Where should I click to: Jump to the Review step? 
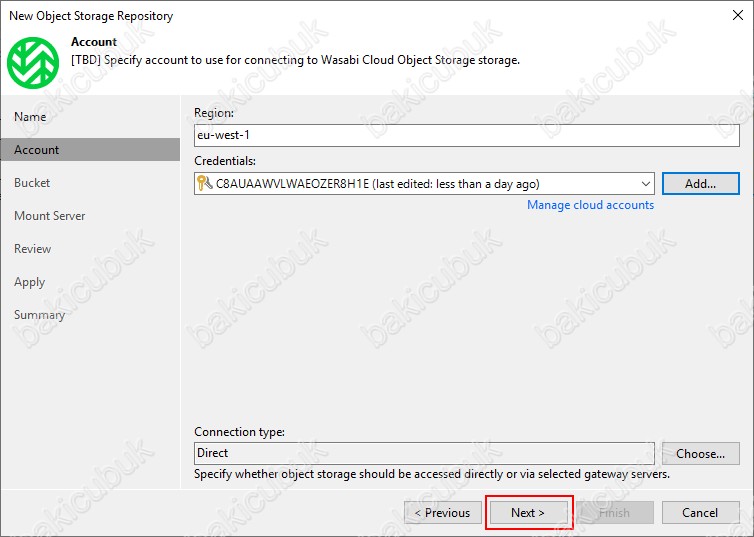32,249
